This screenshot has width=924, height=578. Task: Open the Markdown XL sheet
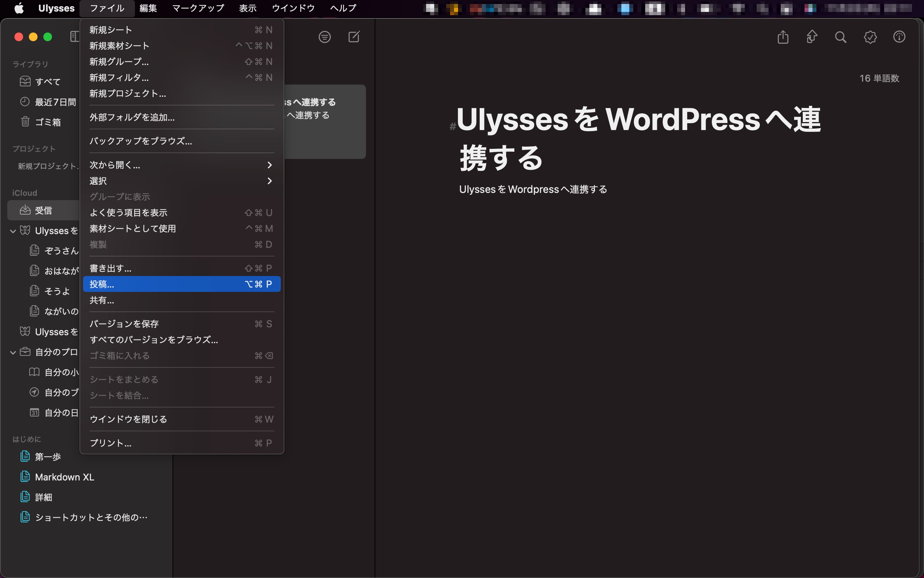[57, 477]
